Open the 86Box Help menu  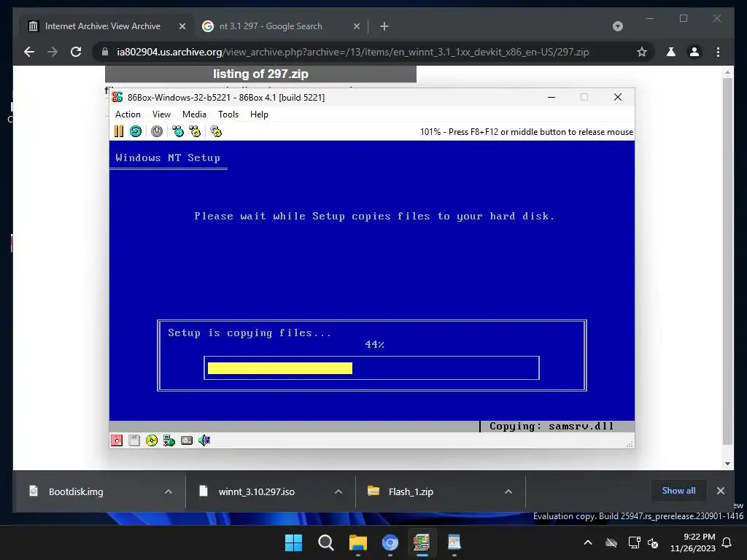259,114
